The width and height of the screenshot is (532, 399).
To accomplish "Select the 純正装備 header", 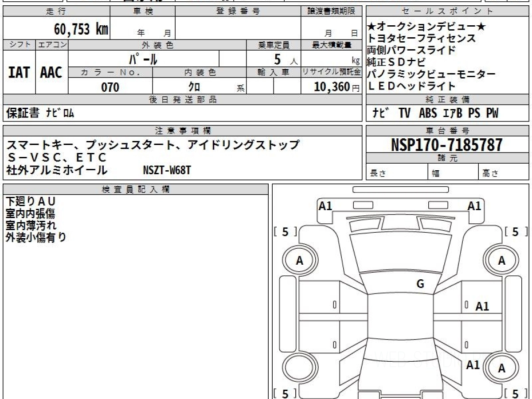I will coord(447,100).
